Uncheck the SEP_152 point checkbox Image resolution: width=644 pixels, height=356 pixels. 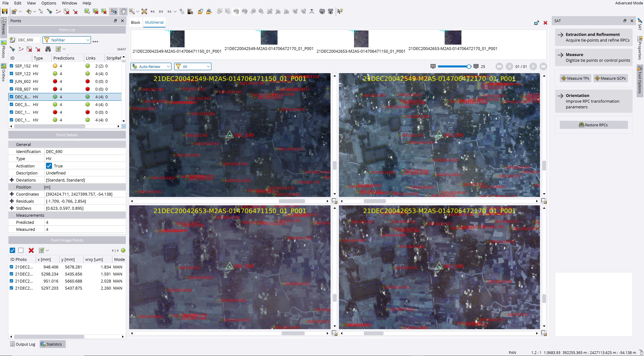(12, 66)
